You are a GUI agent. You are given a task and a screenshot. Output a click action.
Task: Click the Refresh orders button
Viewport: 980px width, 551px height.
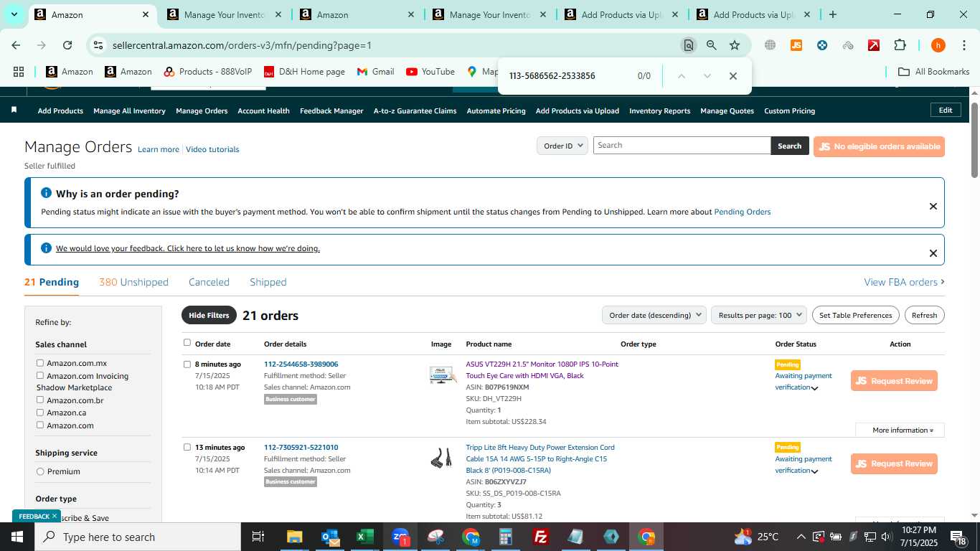click(x=924, y=315)
